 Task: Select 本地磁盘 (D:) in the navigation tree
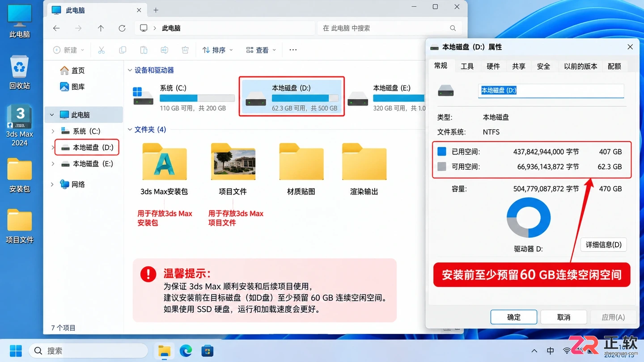coord(87,147)
